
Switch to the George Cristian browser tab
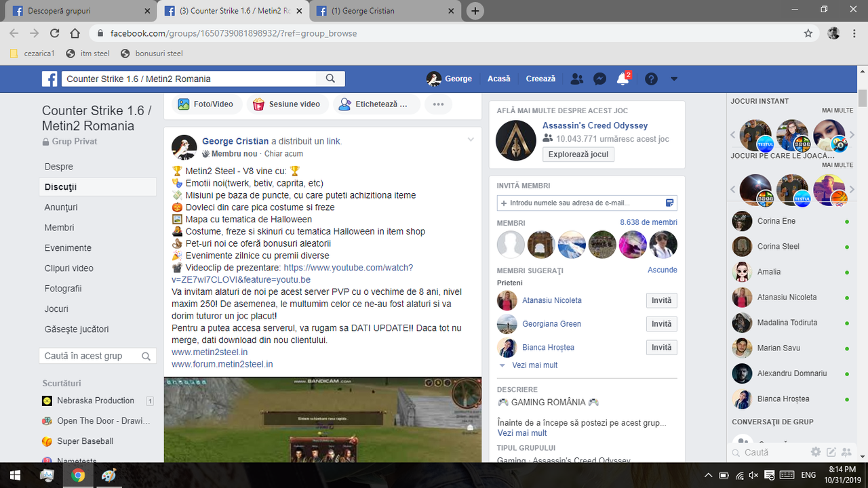(385, 11)
